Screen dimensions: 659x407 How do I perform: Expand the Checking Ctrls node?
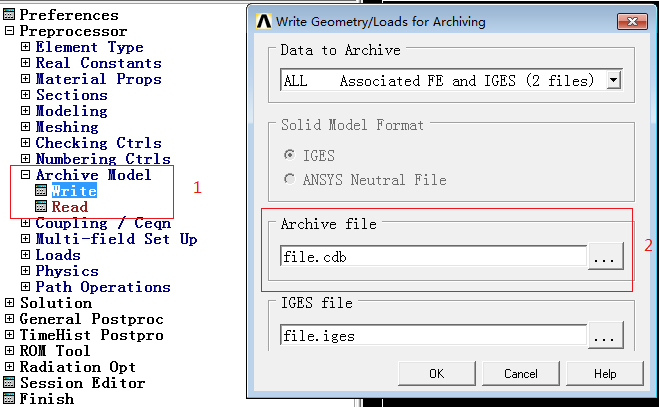[x=26, y=143]
